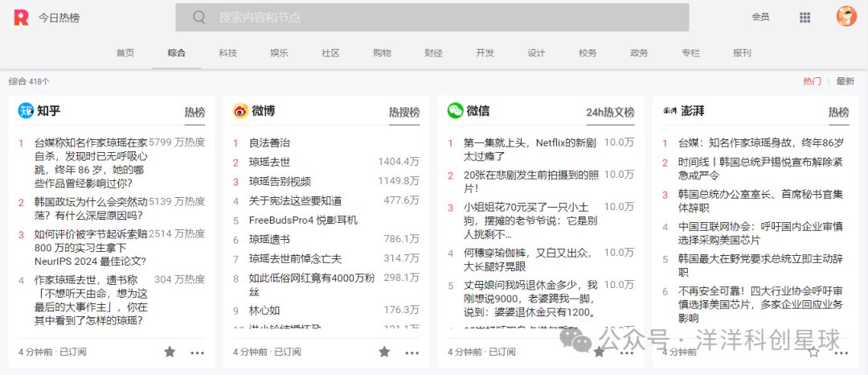Open Weibo item 琼瑶遗书
Viewport: 868px width, 375px height.
pyautogui.click(x=269, y=240)
